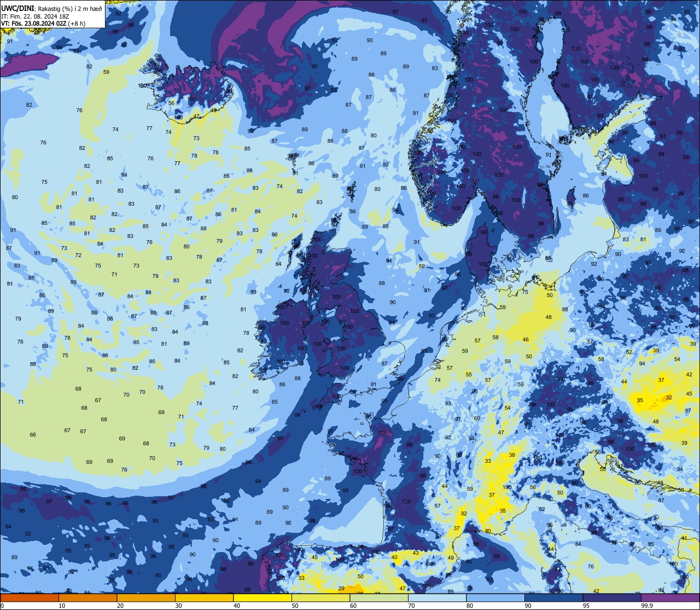Click the purple above-99.9% legend swatch
This screenshot has height=610, width=700.
[x=670, y=597]
